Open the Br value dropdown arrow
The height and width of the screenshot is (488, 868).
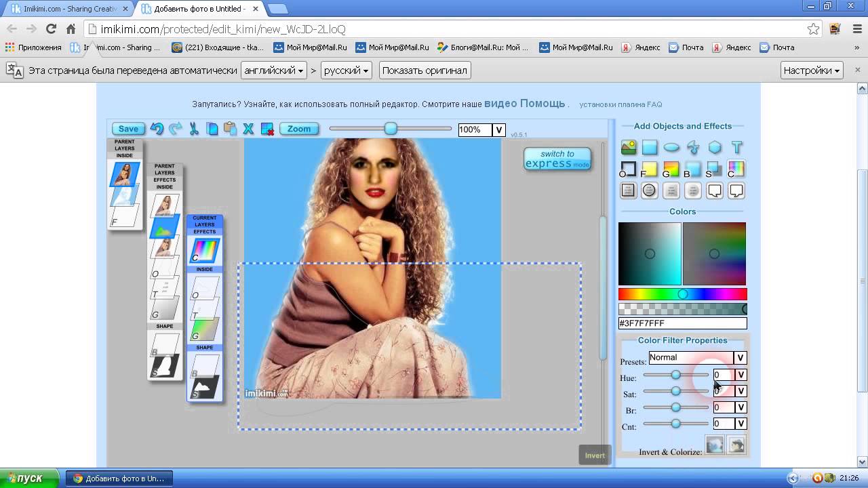741,407
